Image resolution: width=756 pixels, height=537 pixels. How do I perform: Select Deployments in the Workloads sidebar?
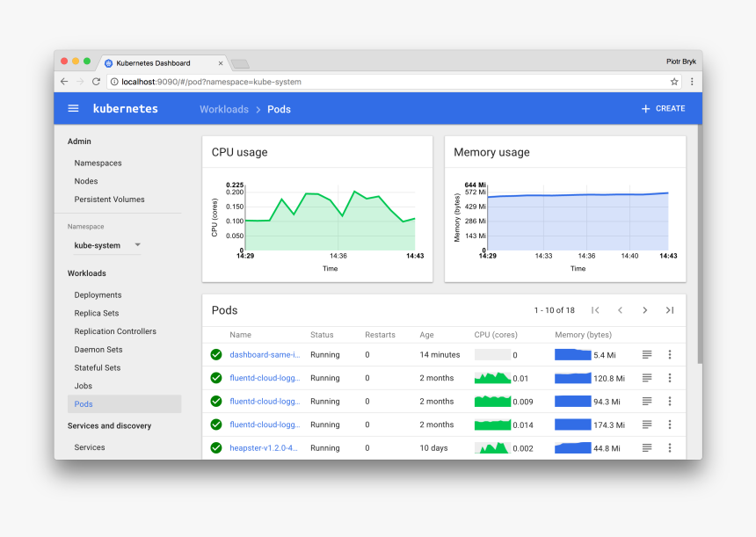click(x=97, y=294)
